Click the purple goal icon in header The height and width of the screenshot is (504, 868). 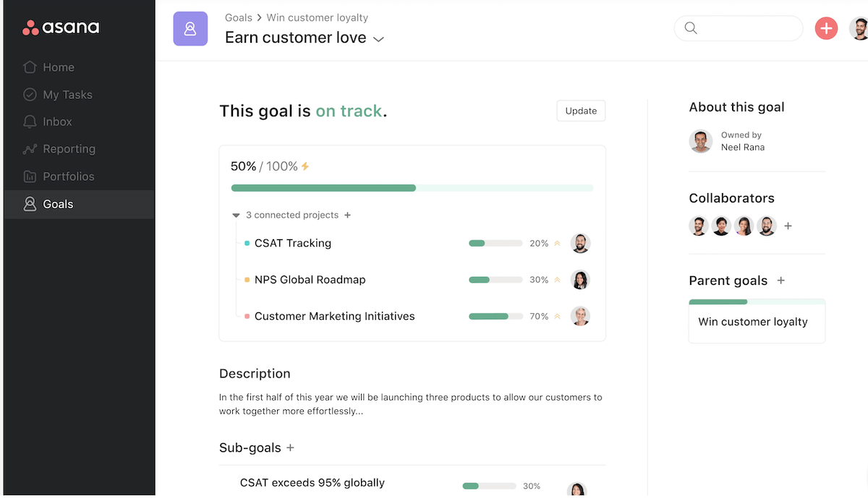coord(190,29)
